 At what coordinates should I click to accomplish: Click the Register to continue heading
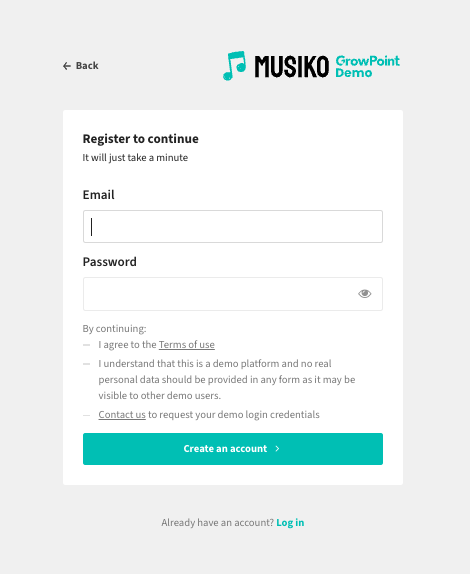[x=141, y=139]
